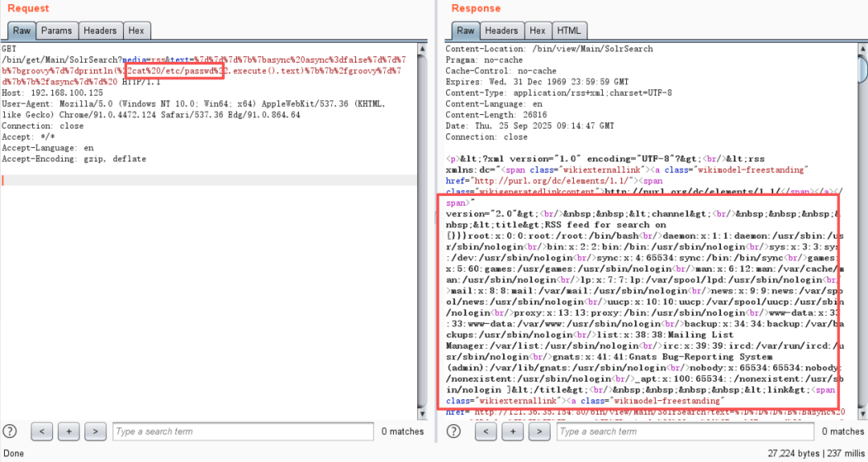The width and height of the screenshot is (868, 462).
Task: Switch to Request Params tab
Action: click(x=56, y=31)
